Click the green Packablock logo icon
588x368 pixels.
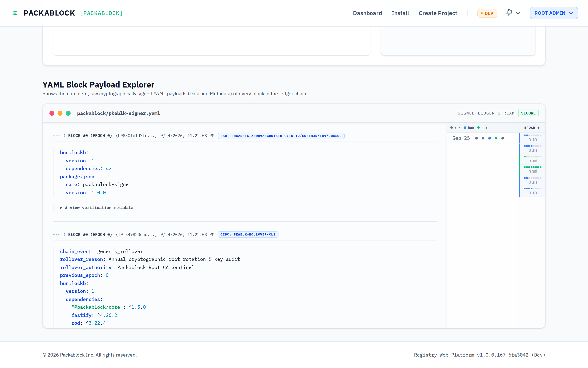click(x=15, y=13)
